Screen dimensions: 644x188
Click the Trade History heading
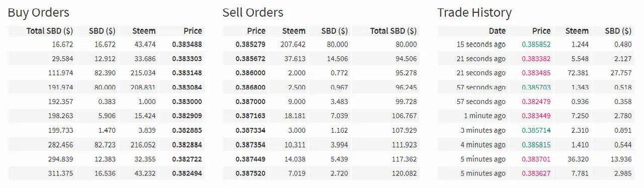coord(474,13)
